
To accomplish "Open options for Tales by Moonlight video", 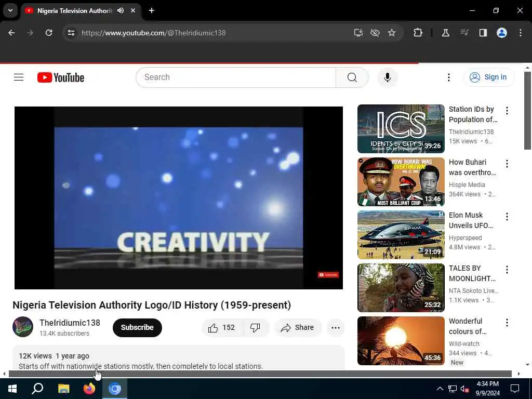I will click(x=507, y=270).
